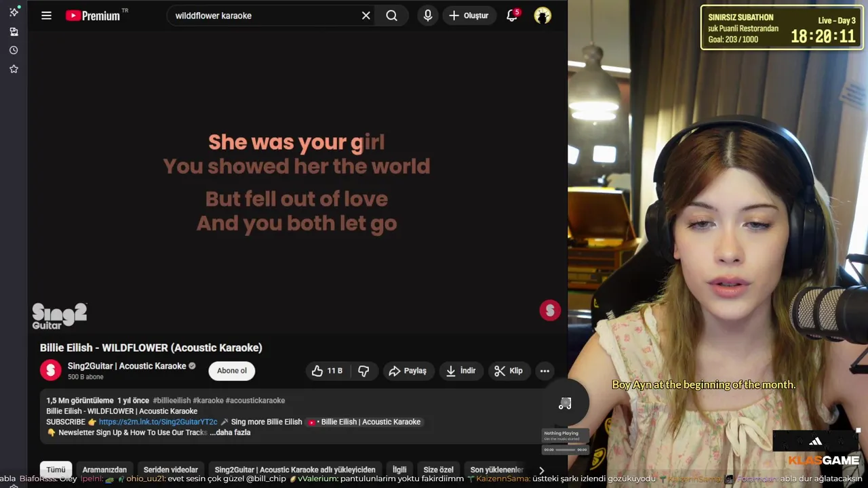Viewport: 868px width, 488px height.
Task: Open the YouTube hamburger guide menu
Action: [46, 16]
